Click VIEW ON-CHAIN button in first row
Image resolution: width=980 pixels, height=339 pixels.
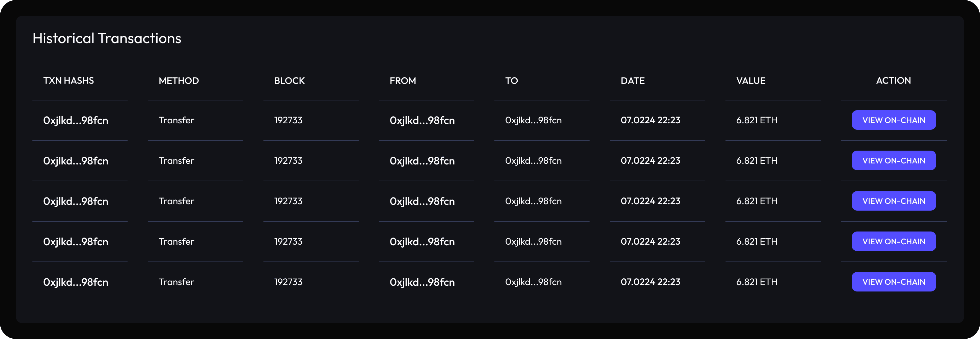(x=894, y=120)
